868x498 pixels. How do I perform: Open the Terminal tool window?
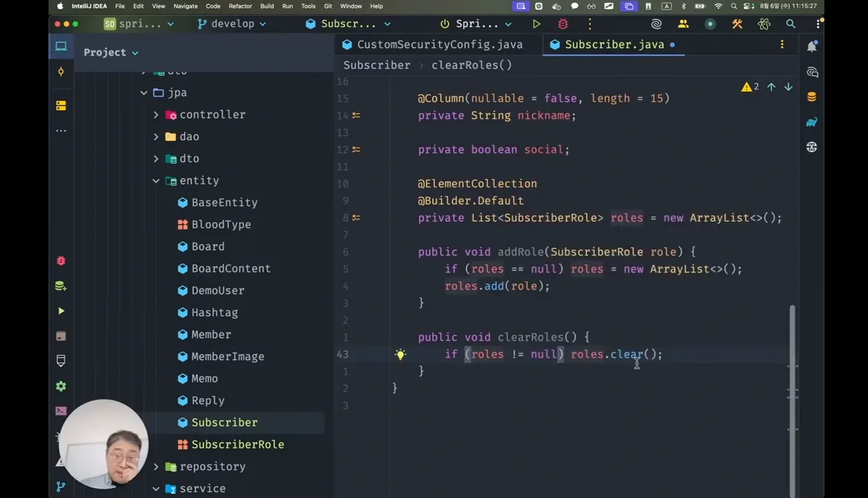coord(61,411)
